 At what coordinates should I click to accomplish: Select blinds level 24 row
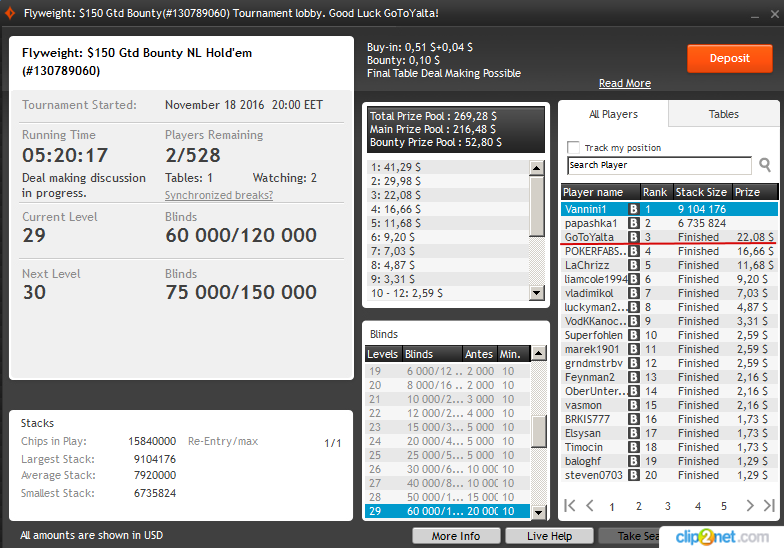click(448, 441)
